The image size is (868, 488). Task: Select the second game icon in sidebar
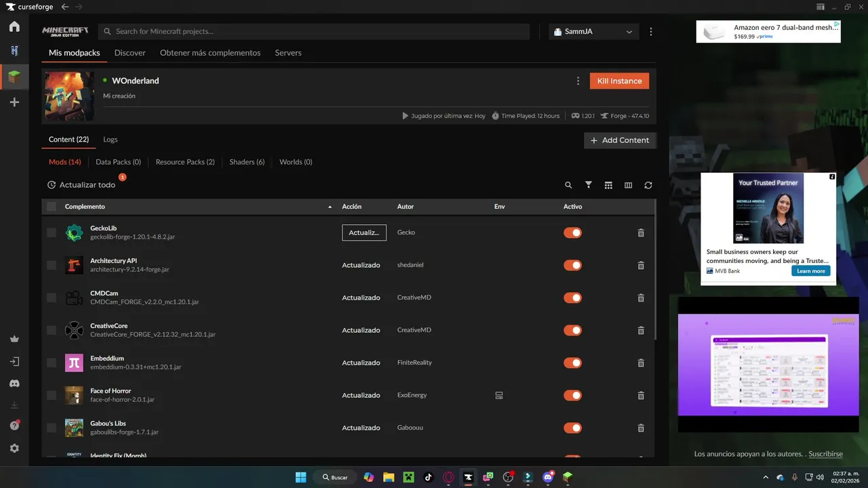[x=14, y=51]
